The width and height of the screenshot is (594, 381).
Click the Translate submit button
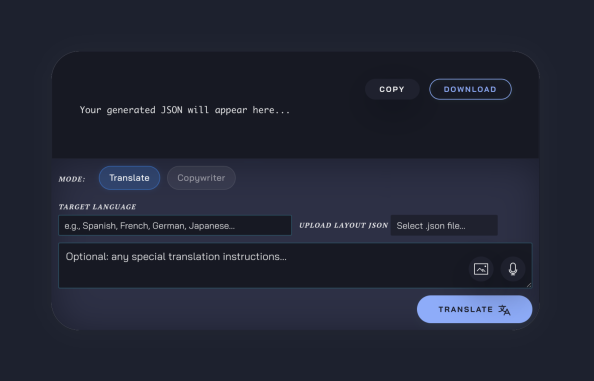point(474,309)
